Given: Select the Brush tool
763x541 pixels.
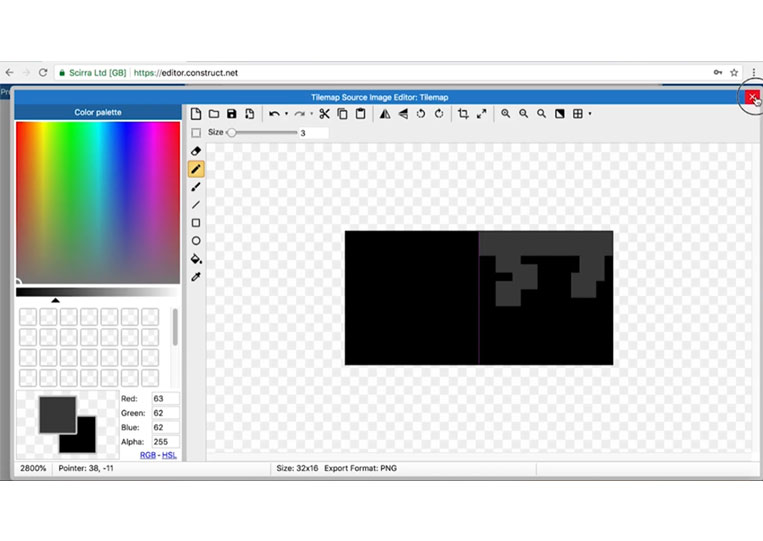Looking at the screenshot, I should pos(196,187).
